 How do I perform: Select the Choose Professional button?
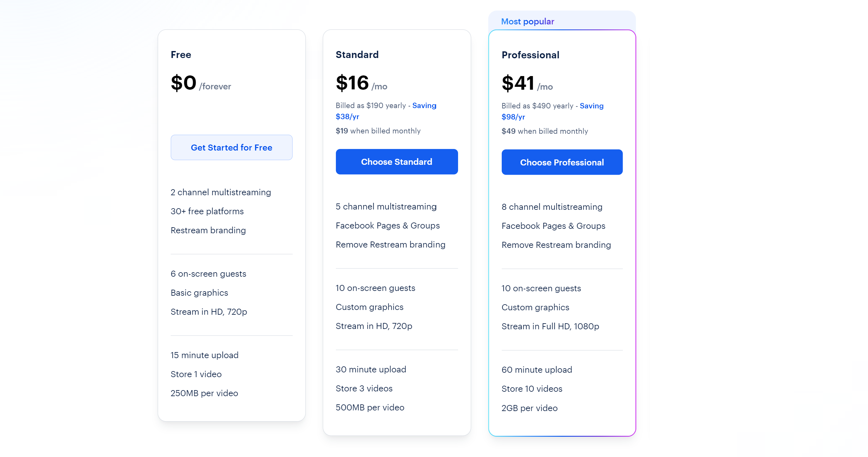tap(562, 162)
